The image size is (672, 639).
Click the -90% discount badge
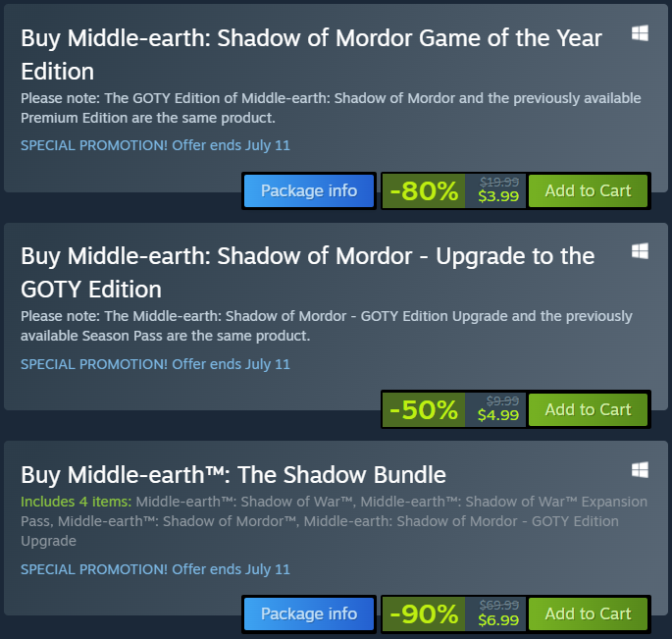click(x=424, y=613)
